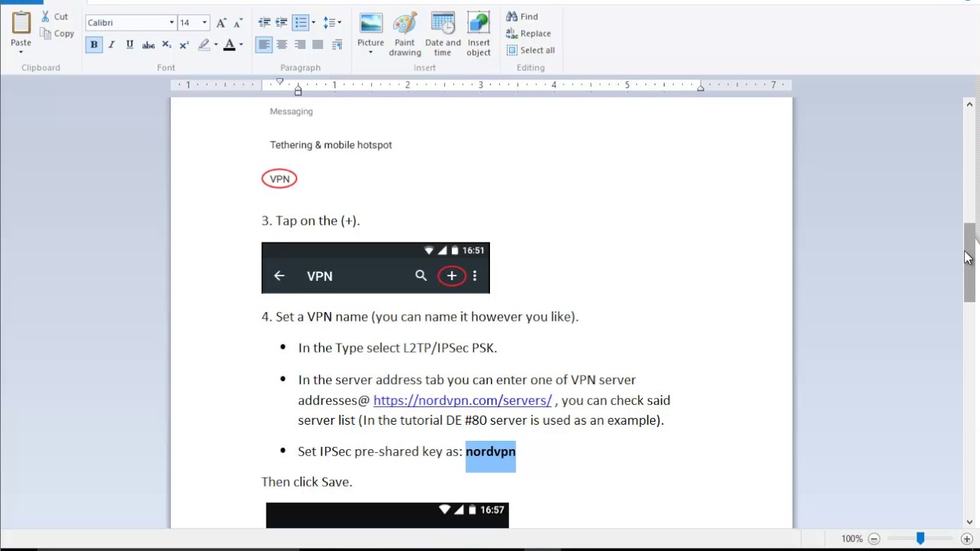Viewport: 980px width, 551px height.
Task: Click the zoom slider handle
Action: (920, 539)
